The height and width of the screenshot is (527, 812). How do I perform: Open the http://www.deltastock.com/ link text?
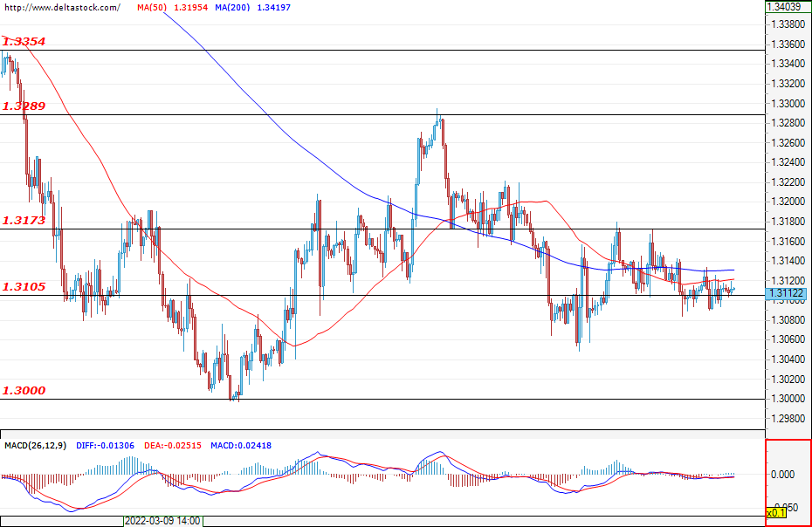coord(62,8)
